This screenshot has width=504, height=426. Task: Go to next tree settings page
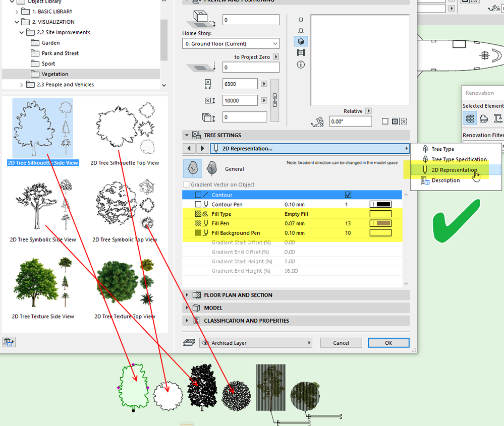[202, 148]
